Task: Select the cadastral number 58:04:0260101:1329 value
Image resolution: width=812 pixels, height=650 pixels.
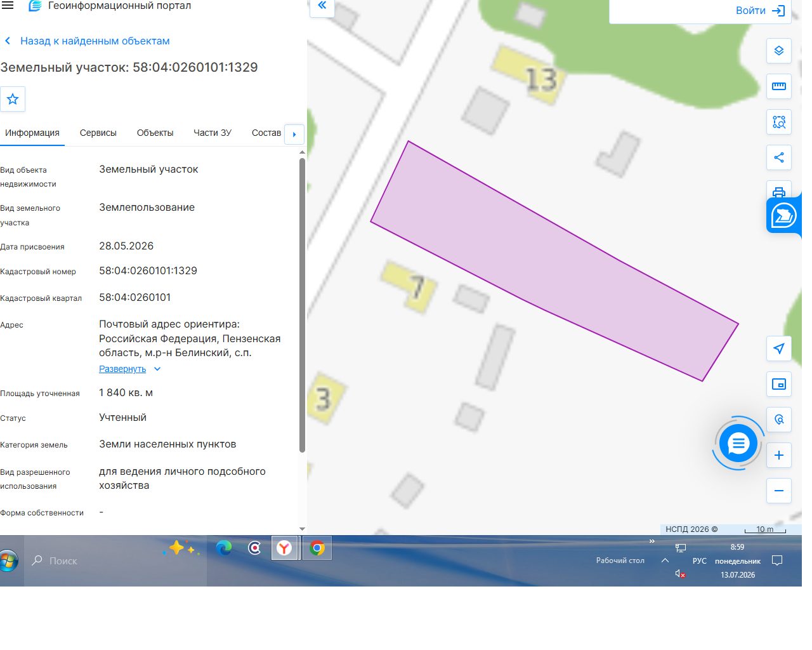Action: point(148,271)
